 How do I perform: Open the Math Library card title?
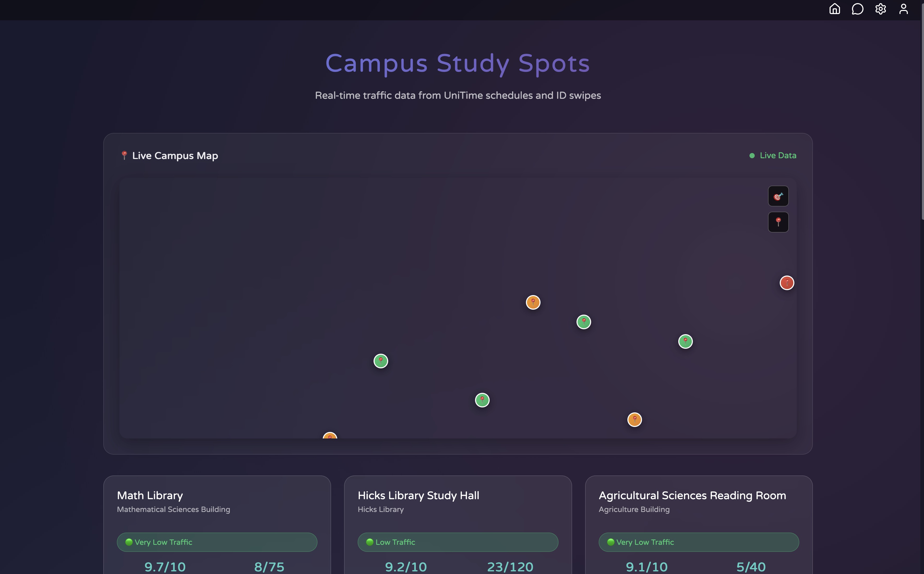[150, 496]
